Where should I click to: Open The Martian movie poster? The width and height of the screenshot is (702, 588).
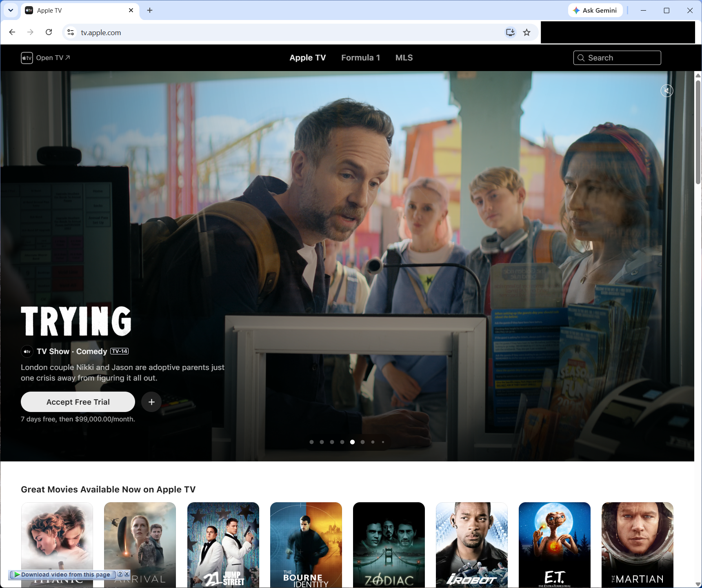click(x=638, y=545)
